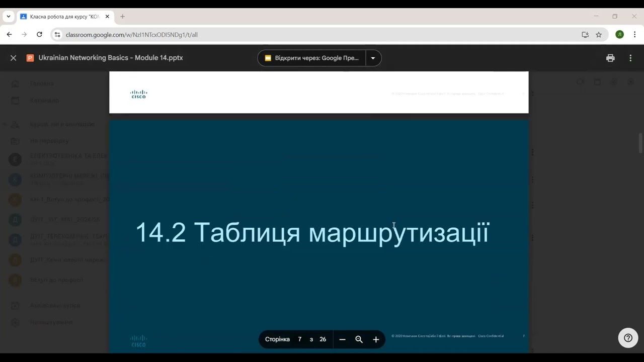Edit the current page number 7 field
Viewport: 644px width, 362px height.
[300, 339]
